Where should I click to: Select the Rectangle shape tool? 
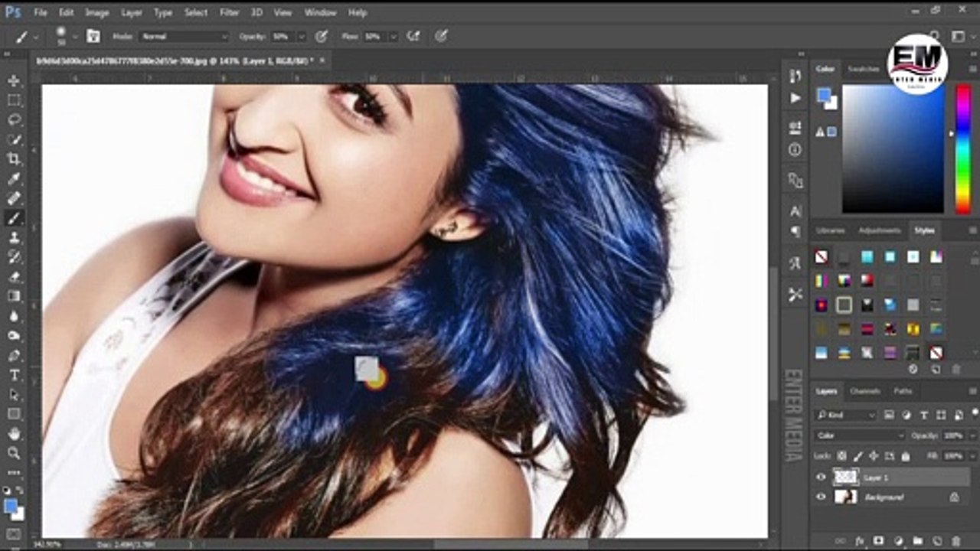point(14,414)
